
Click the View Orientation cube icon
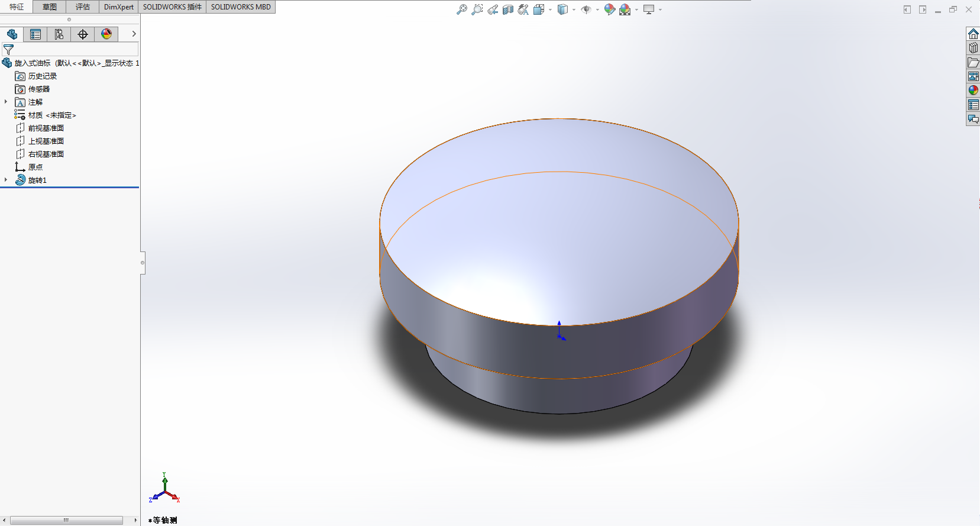pos(538,9)
